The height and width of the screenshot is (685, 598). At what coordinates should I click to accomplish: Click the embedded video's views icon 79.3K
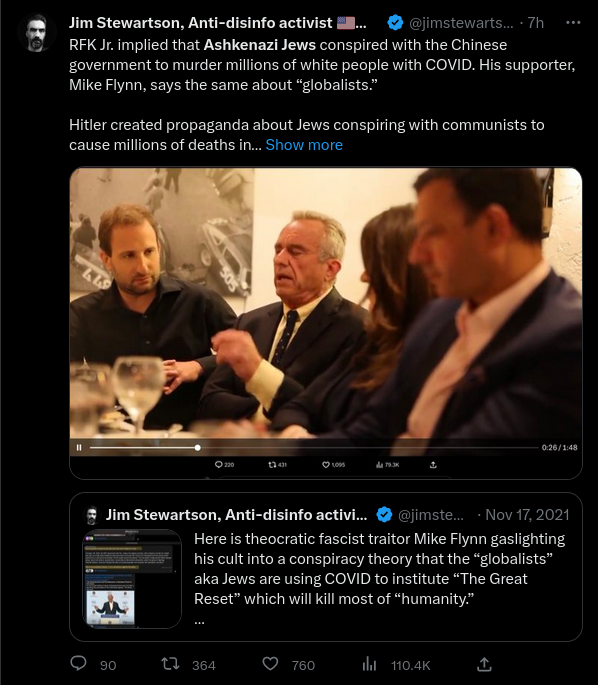click(380, 464)
